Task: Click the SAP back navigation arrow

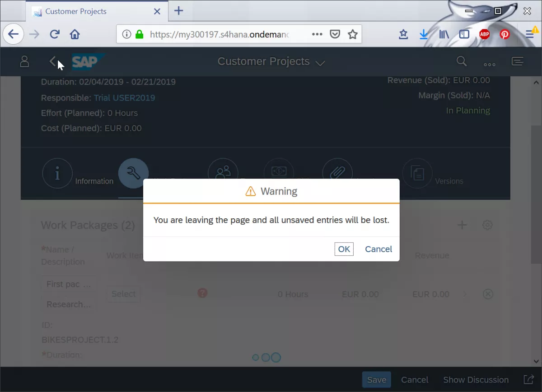Action: tap(53, 62)
